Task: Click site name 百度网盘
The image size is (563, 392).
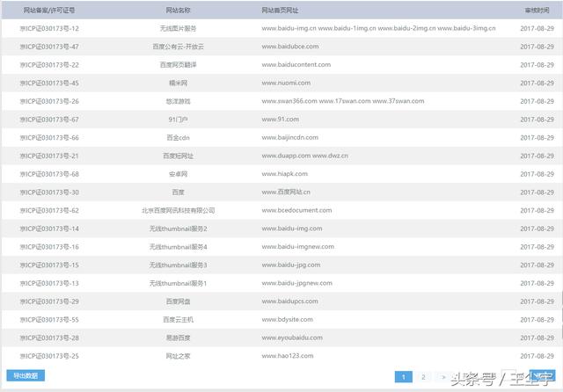Action: point(178,301)
